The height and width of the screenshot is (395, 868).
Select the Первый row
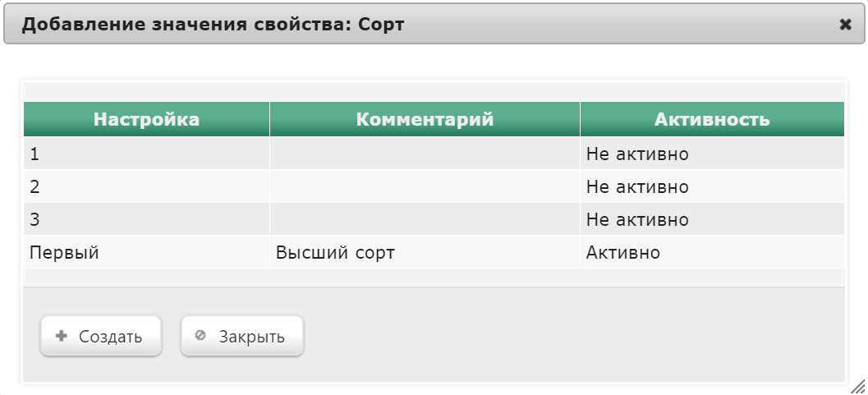(x=434, y=252)
